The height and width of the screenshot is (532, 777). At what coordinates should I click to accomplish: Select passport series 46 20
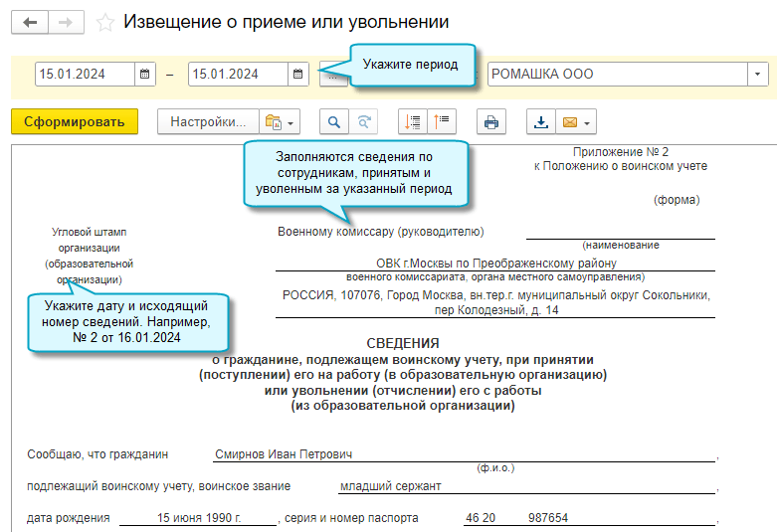pos(481,518)
